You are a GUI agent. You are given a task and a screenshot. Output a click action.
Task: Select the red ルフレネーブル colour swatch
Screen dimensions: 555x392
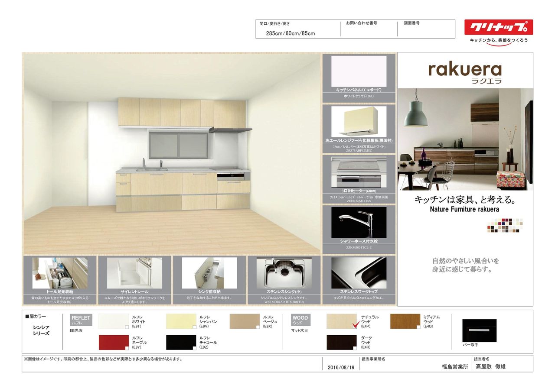(114, 342)
